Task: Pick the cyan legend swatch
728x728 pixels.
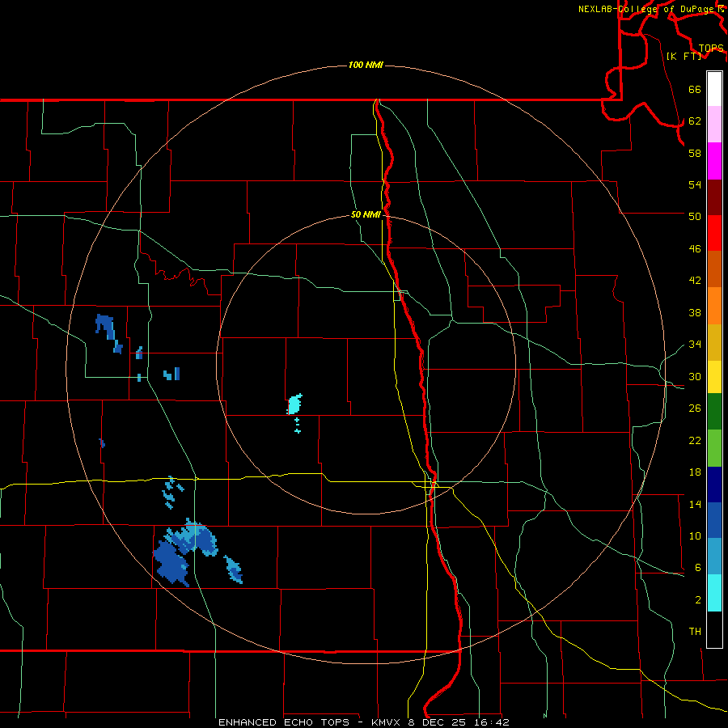Action: pyautogui.click(x=714, y=593)
